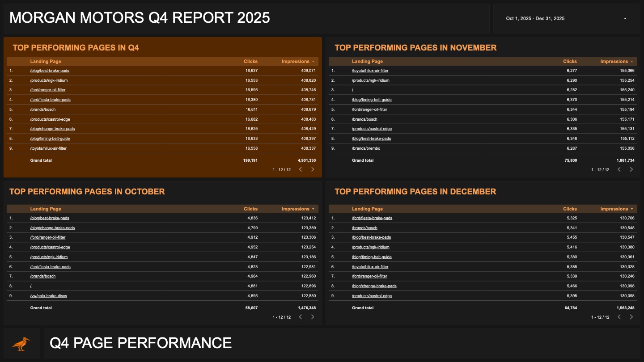Click Clicks column header in November table
The width and height of the screenshot is (644, 362).
(x=570, y=61)
